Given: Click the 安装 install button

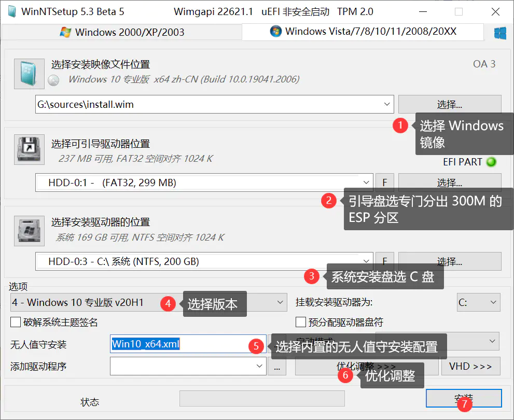Looking at the screenshot, I should (x=464, y=398).
